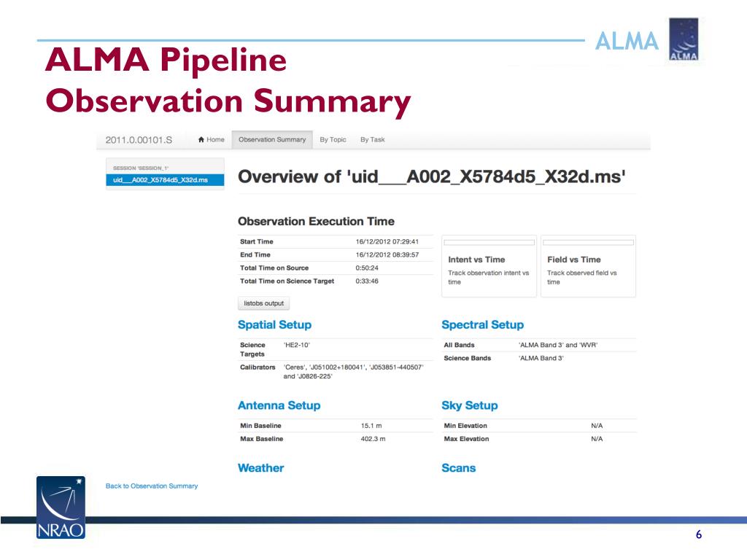The height and width of the screenshot is (560, 747).
Task: Click the listobs output button
Action: pyautogui.click(x=263, y=303)
